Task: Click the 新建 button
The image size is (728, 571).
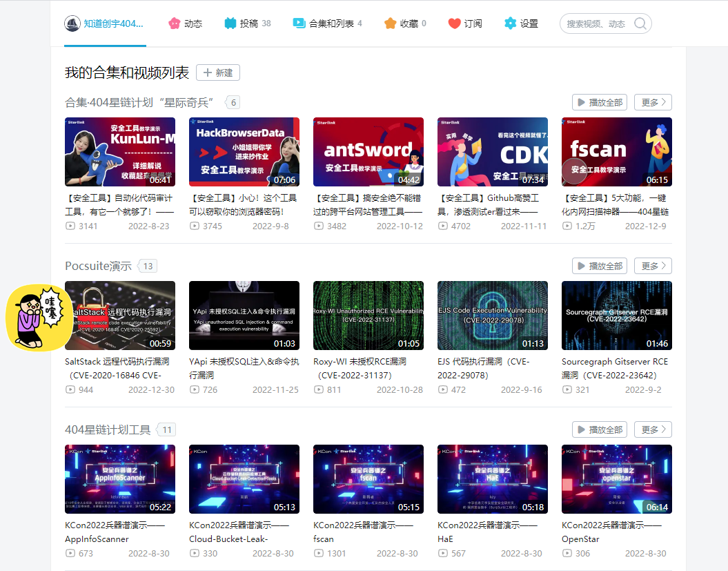Action: pyautogui.click(x=218, y=72)
